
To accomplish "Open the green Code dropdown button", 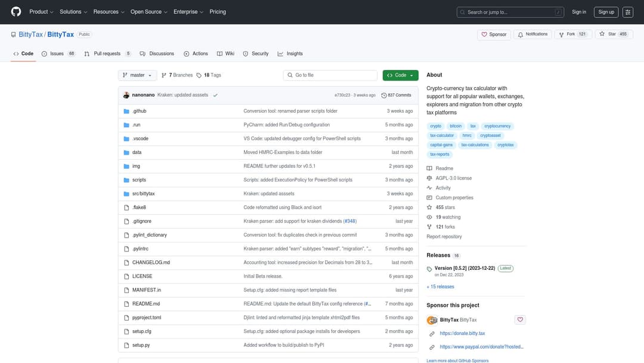I will pyautogui.click(x=401, y=75).
